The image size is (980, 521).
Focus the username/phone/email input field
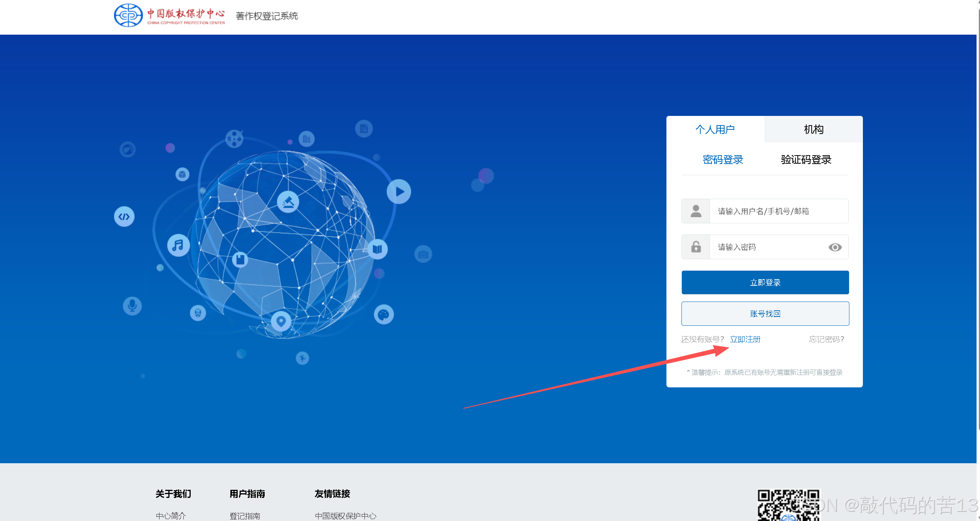778,211
